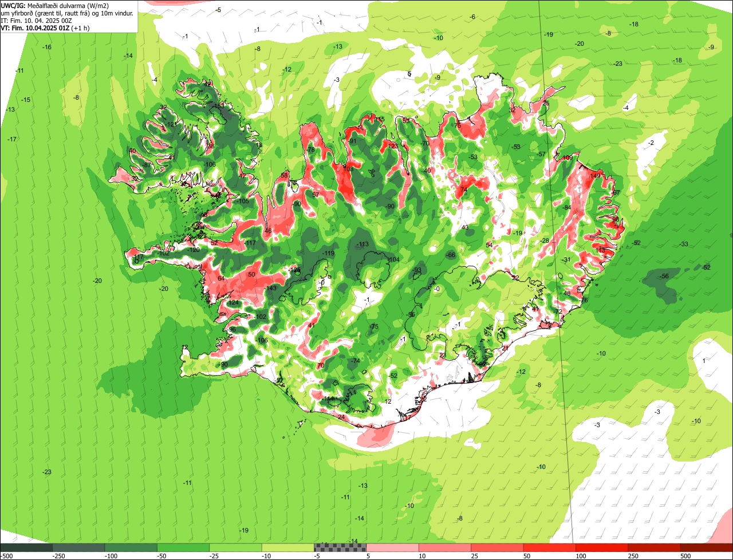Click the '-121' value on the map
The height and width of the screenshot is (560, 733).
pyautogui.click(x=171, y=124)
